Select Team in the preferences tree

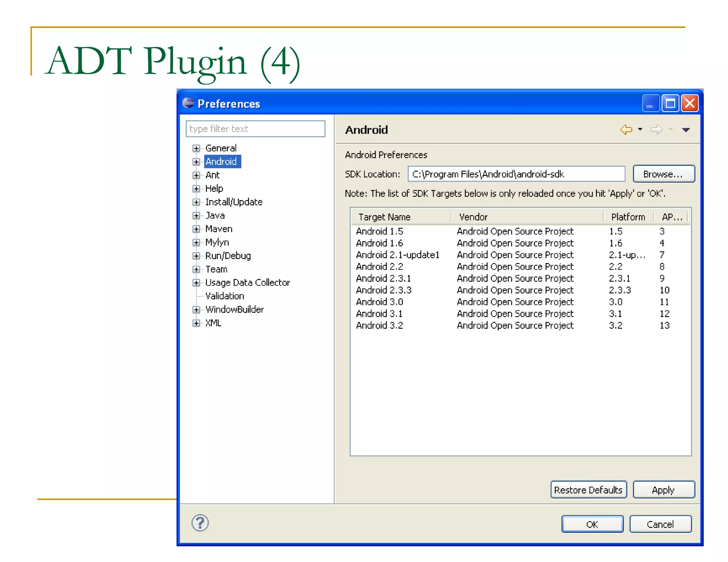click(216, 269)
